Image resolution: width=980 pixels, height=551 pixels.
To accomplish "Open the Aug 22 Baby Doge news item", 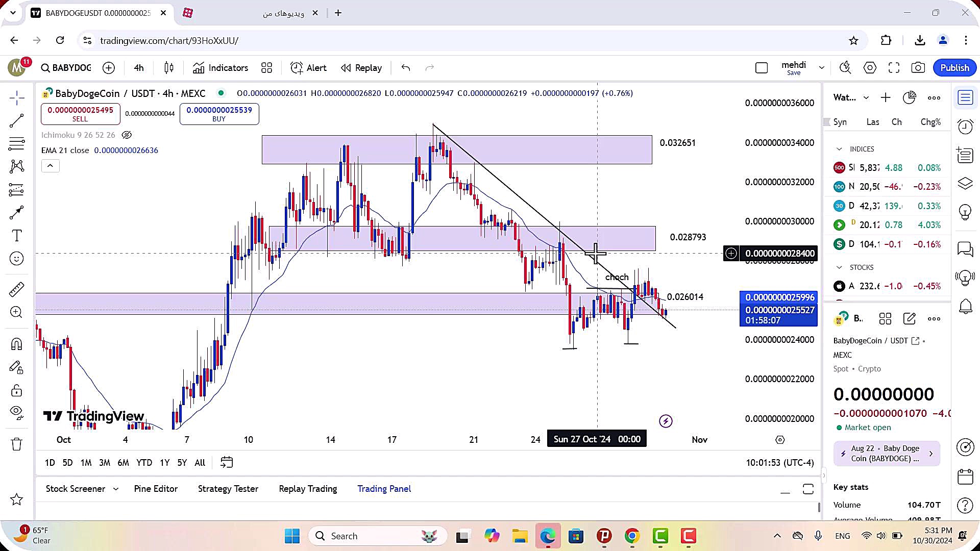I will [x=887, y=454].
